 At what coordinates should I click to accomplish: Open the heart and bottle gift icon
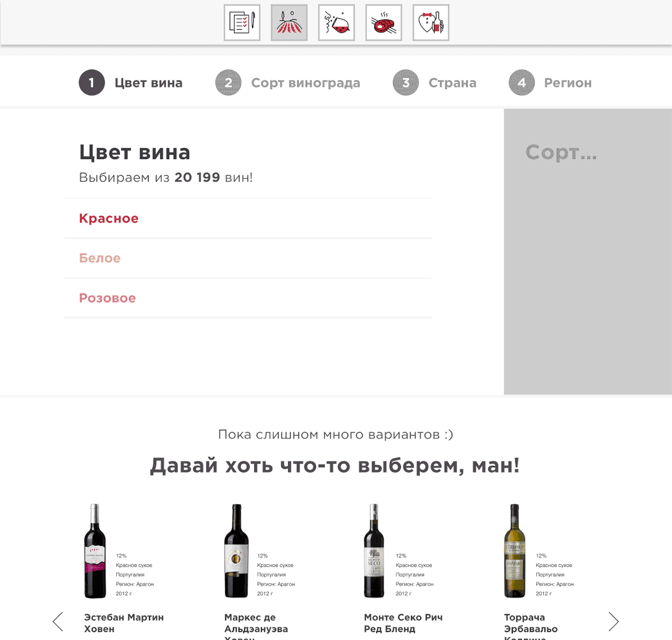point(431,22)
